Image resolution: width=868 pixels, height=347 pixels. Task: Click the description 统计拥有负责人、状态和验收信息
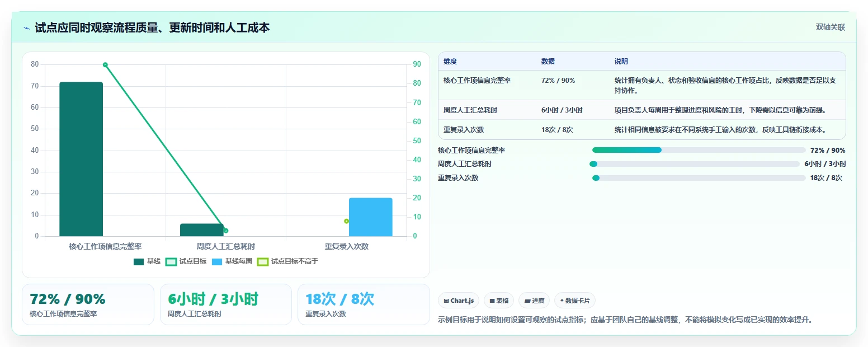(725, 86)
